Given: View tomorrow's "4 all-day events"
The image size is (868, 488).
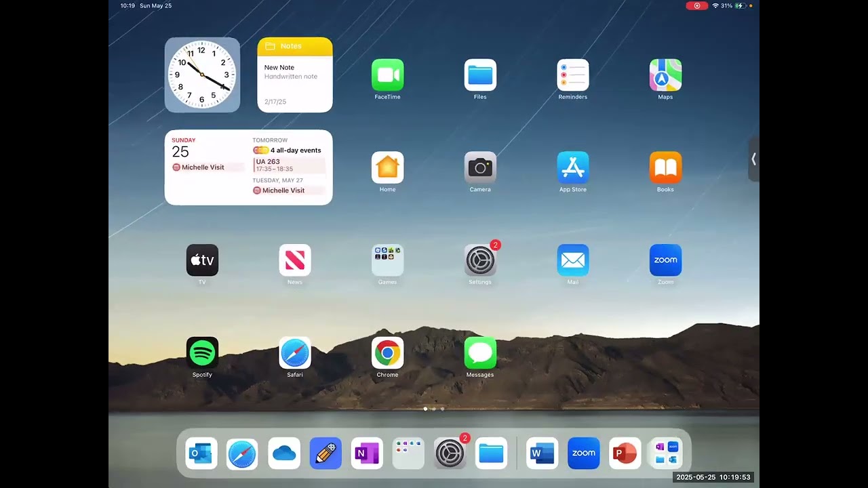Looking at the screenshot, I should [x=288, y=150].
